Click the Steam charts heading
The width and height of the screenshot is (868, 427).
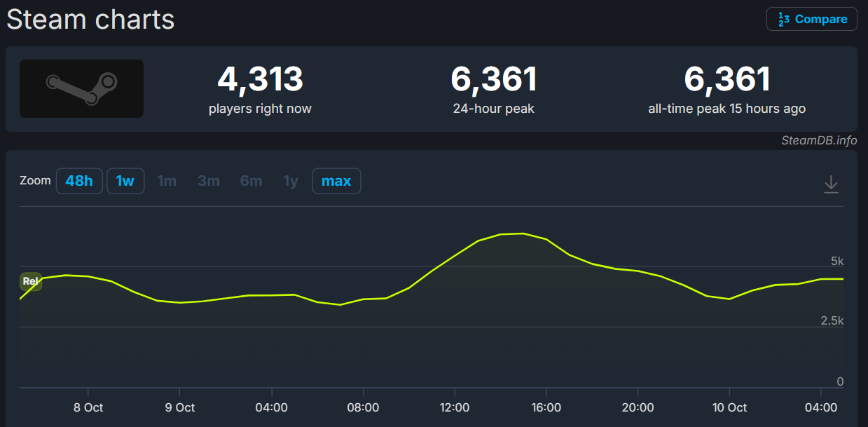90,19
